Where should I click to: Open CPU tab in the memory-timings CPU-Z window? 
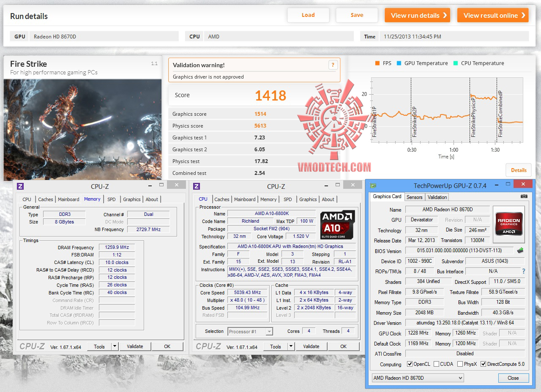click(27, 199)
